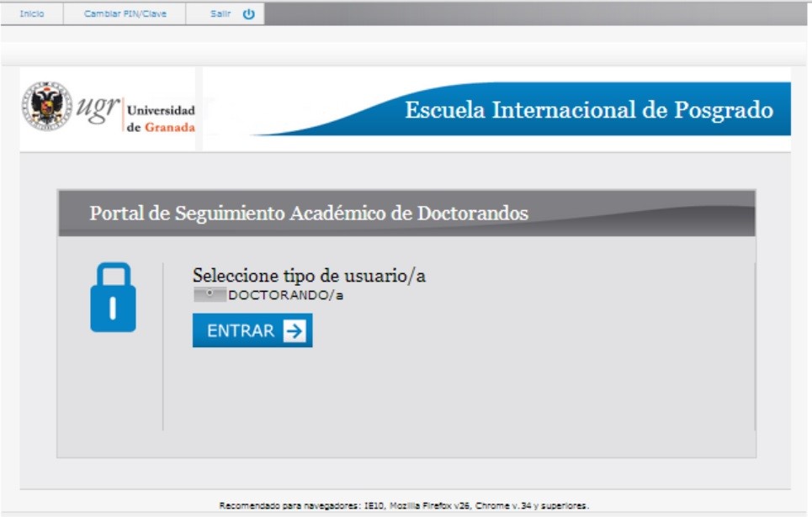
Task: Open the Inicio menu item
Action: pyautogui.click(x=32, y=13)
